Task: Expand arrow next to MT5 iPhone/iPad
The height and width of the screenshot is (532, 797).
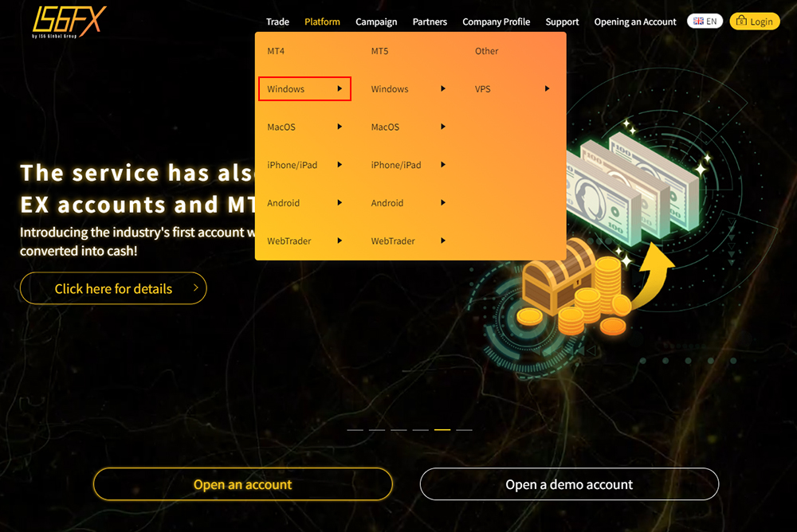Action: (443, 165)
